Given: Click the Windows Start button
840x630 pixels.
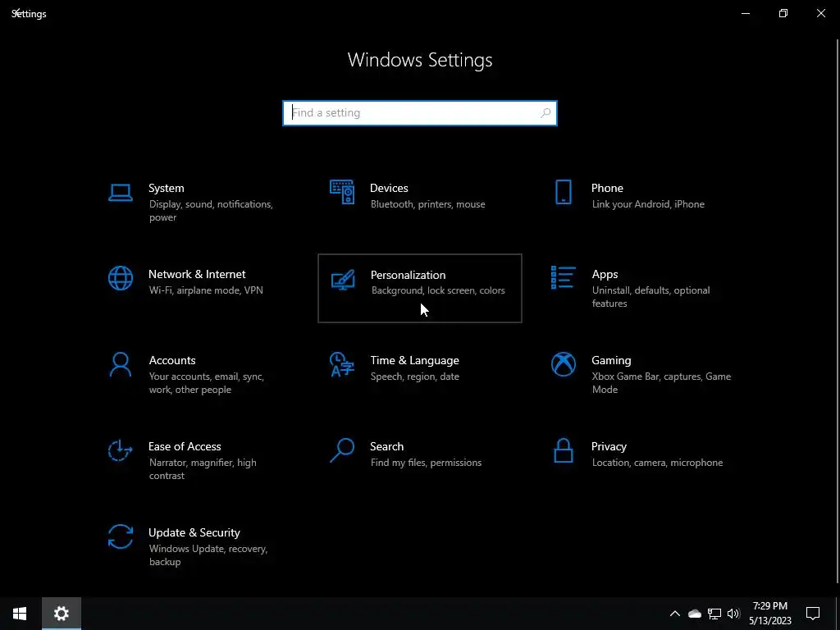Looking at the screenshot, I should [x=20, y=614].
